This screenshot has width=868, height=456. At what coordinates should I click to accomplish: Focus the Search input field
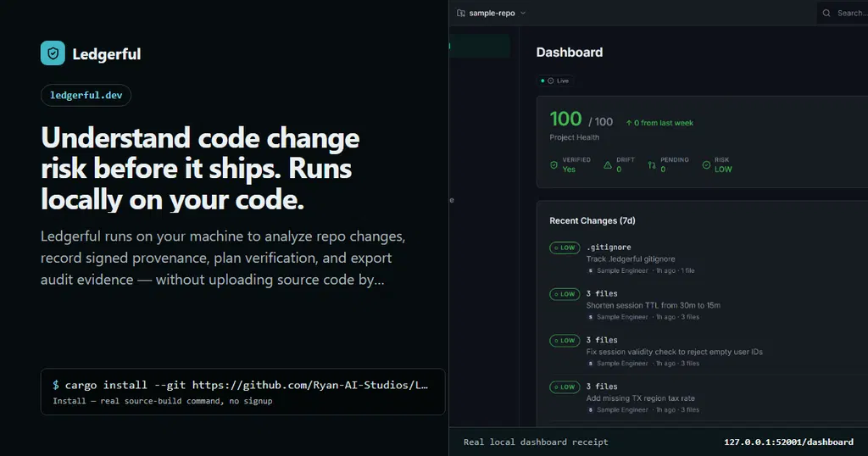point(843,13)
